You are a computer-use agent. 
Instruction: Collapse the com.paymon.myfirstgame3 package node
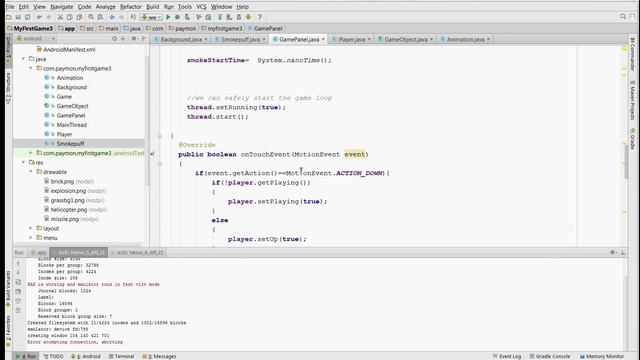coord(31,68)
